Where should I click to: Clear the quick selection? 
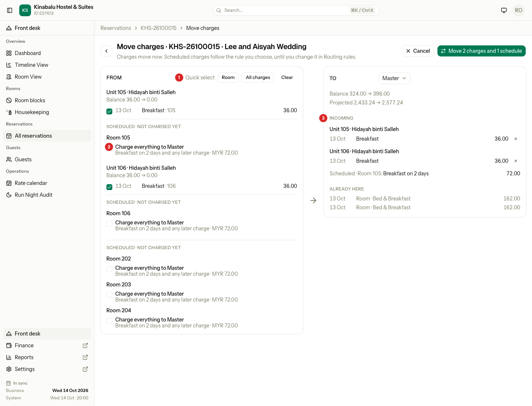[x=287, y=78]
